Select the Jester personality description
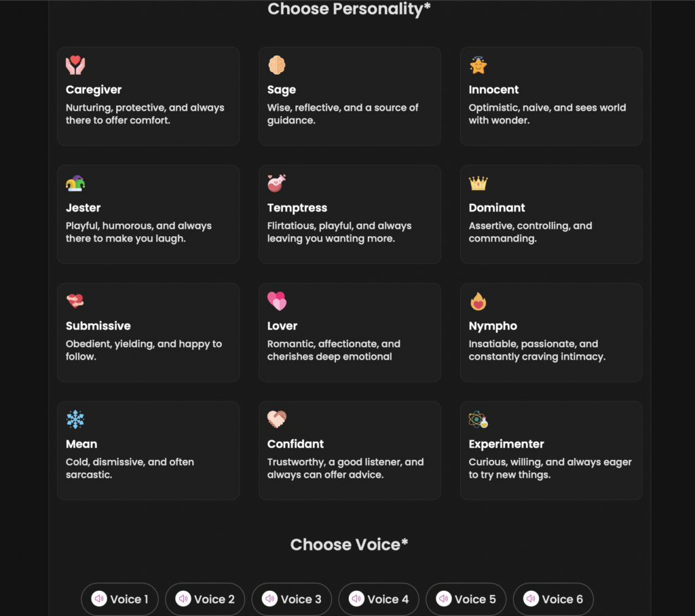The image size is (695, 616). click(138, 232)
